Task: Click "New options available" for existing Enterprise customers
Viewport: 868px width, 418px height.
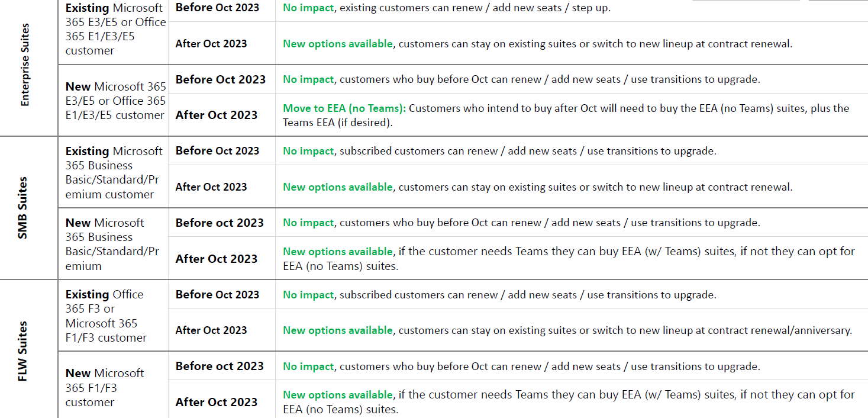Action: (337, 44)
